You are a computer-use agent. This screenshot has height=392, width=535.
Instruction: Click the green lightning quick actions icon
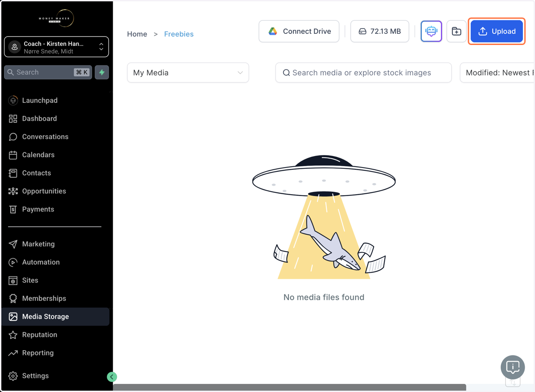coord(102,72)
